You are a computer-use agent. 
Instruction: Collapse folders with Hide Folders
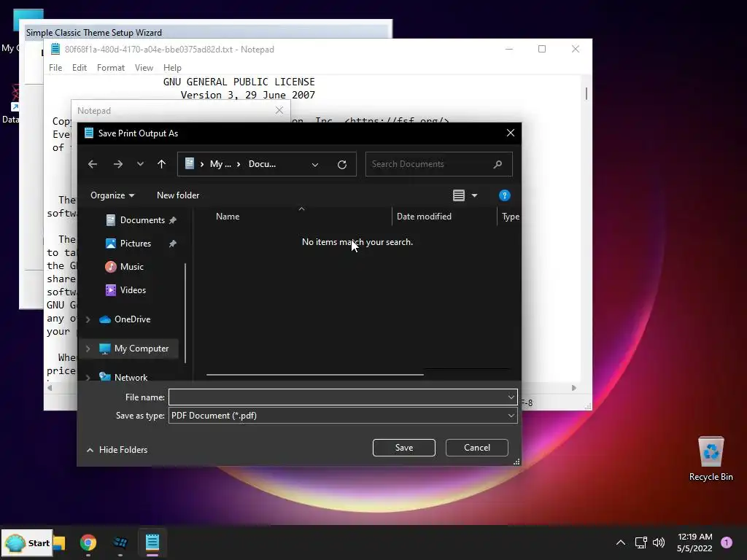click(x=117, y=450)
